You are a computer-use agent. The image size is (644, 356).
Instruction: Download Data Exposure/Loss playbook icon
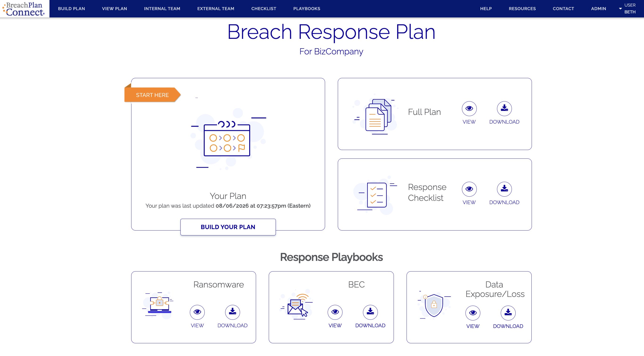(x=508, y=313)
